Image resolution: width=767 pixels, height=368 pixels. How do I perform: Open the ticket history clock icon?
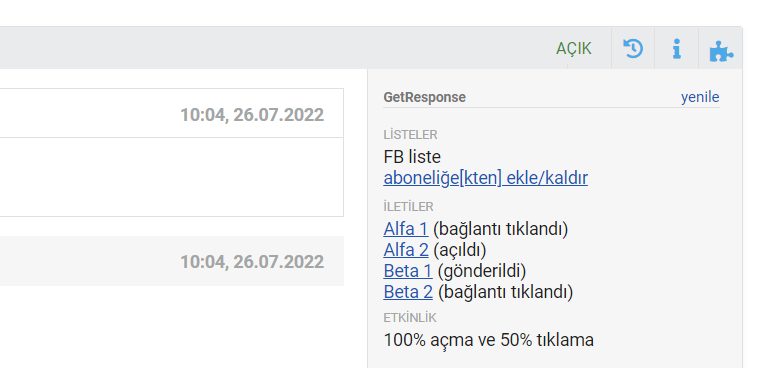633,49
